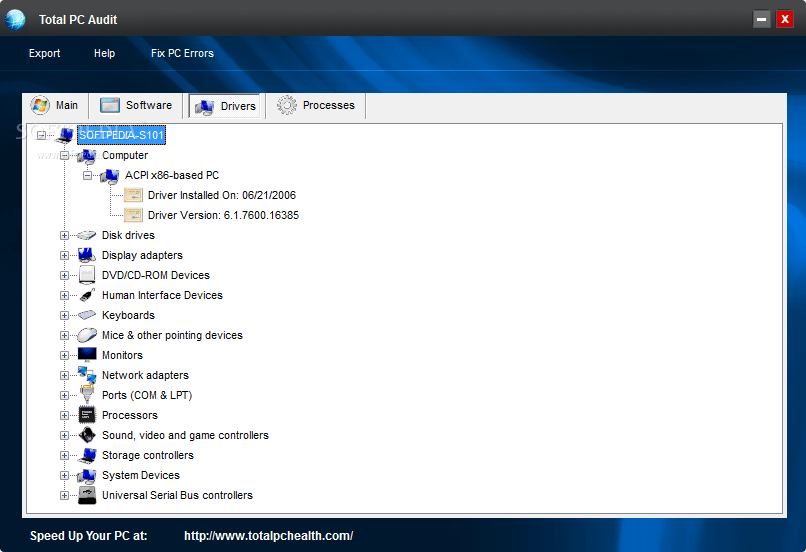The image size is (806, 552).
Task: Expand the Ports (COM & LPT) node
Action: coord(64,396)
